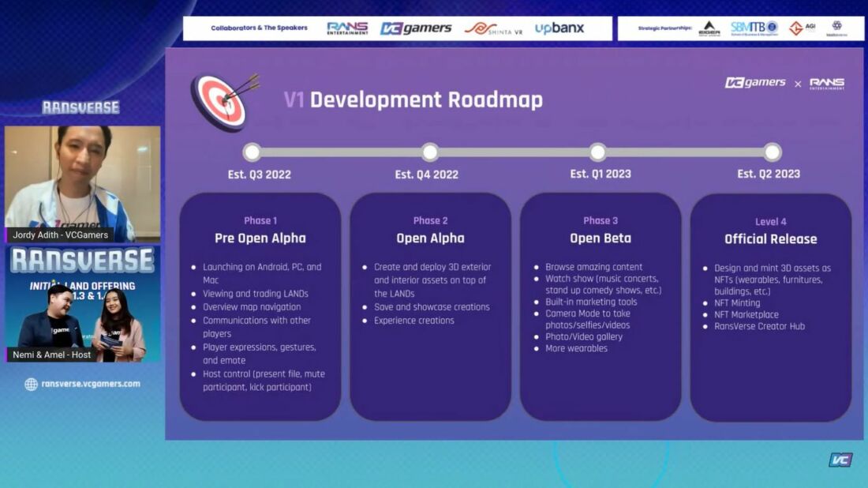Image resolution: width=868 pixels, height=488 pixels.
Task: Click the SBM ITB logo in the partnerships bar
Action: [x=754, y=28]
